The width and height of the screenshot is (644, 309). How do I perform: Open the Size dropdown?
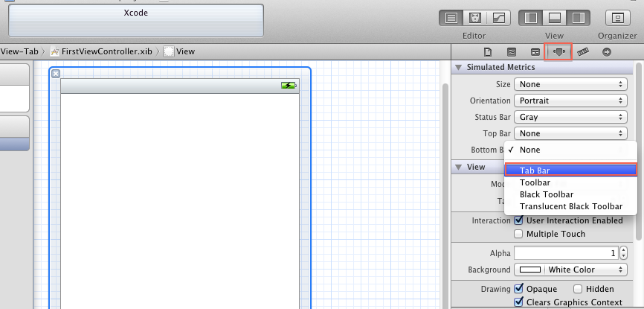pyautogui.click(x=570, y=84)
